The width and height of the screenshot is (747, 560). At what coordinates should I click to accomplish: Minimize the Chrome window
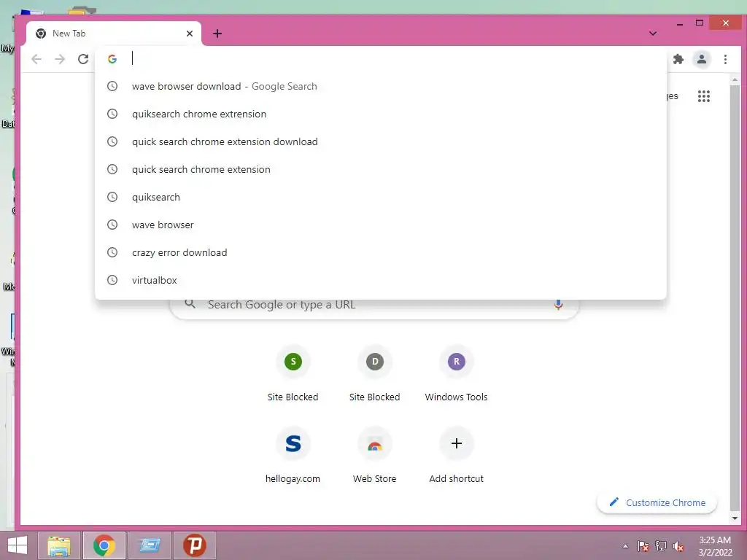click(680, 23)
